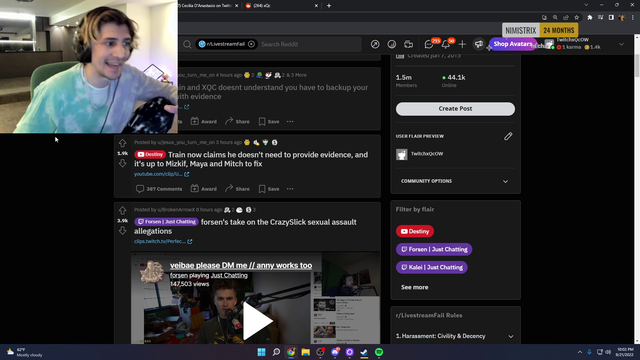The image size is (640, 360).
Task: Click the Search Reddit input field
Action: (310, 44)
